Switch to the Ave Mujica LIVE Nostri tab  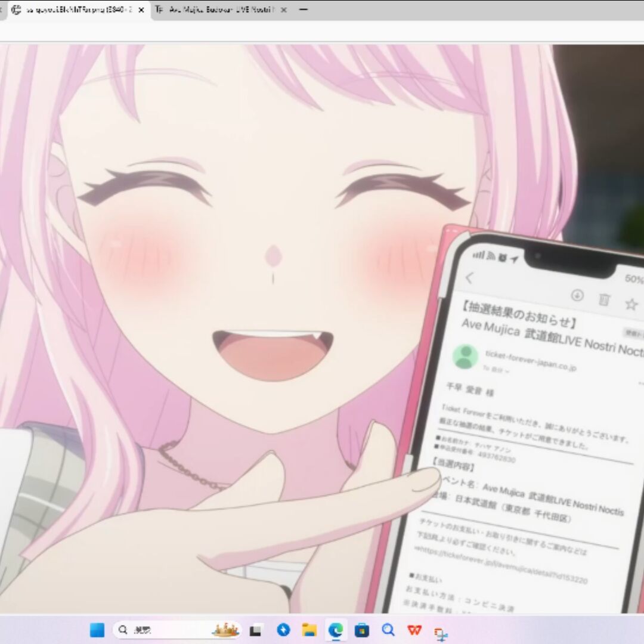pyautogui.click(x=220, y=10)
